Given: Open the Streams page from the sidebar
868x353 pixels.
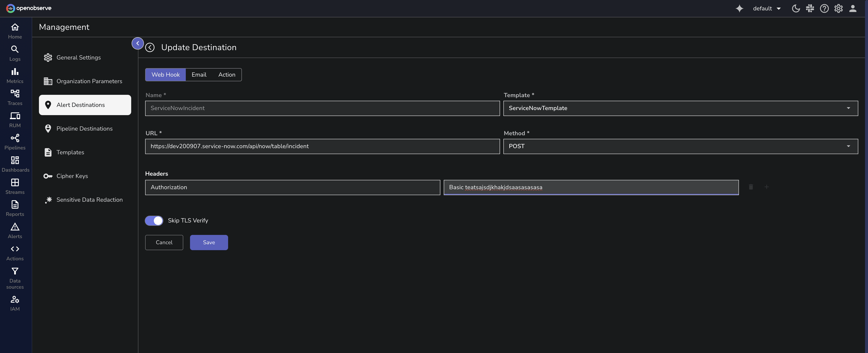Looking at the screenshot, I should (x=15, y=186).
